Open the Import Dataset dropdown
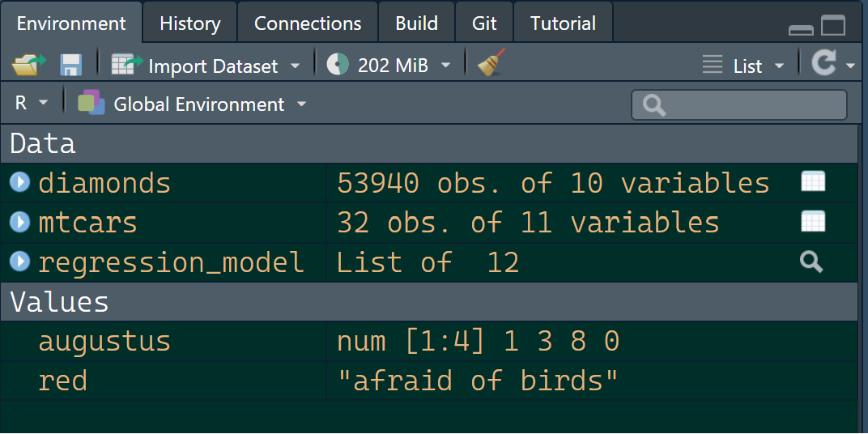868x434 pixels. (206, 66)
